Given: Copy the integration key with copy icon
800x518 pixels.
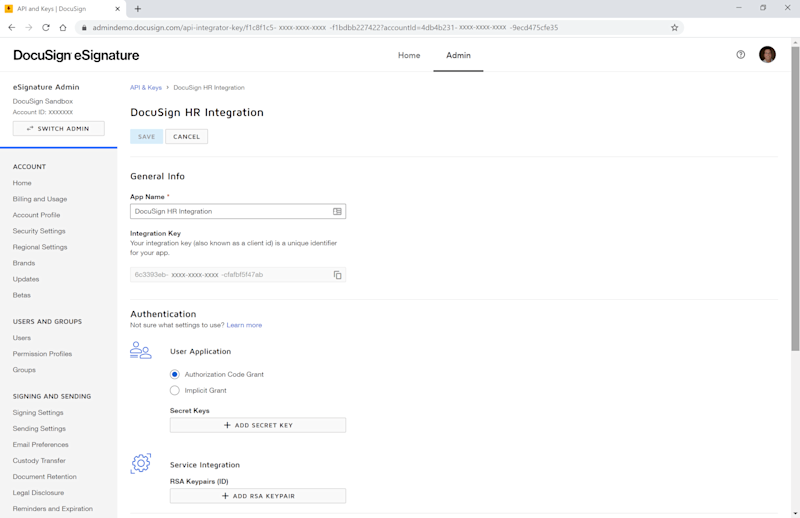Looking at the screenshot, I should point(337,275).
